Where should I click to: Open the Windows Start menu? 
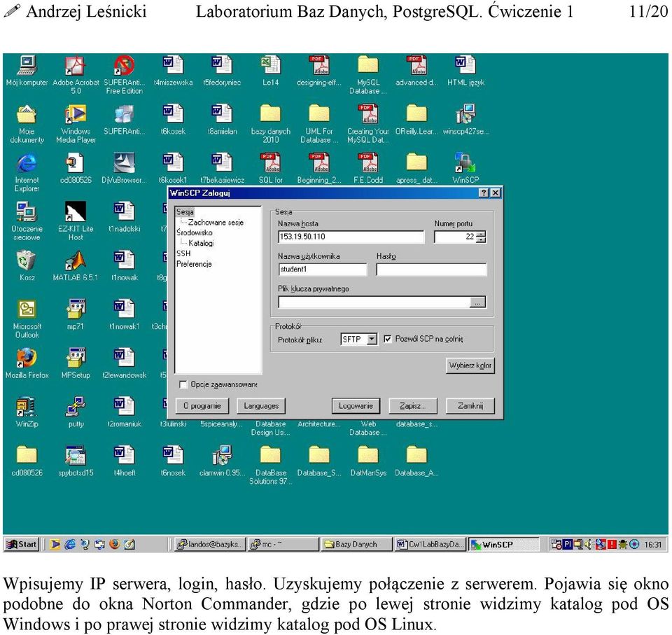coord(22,544)
